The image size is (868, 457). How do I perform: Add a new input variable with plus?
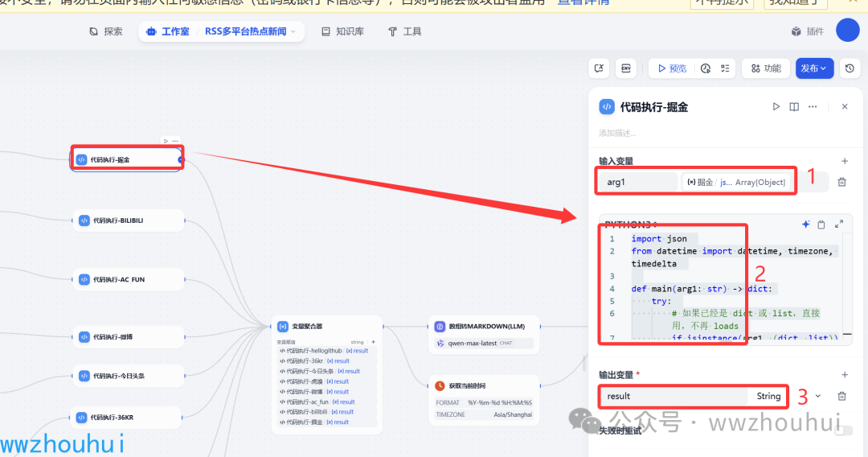point(845,161)
